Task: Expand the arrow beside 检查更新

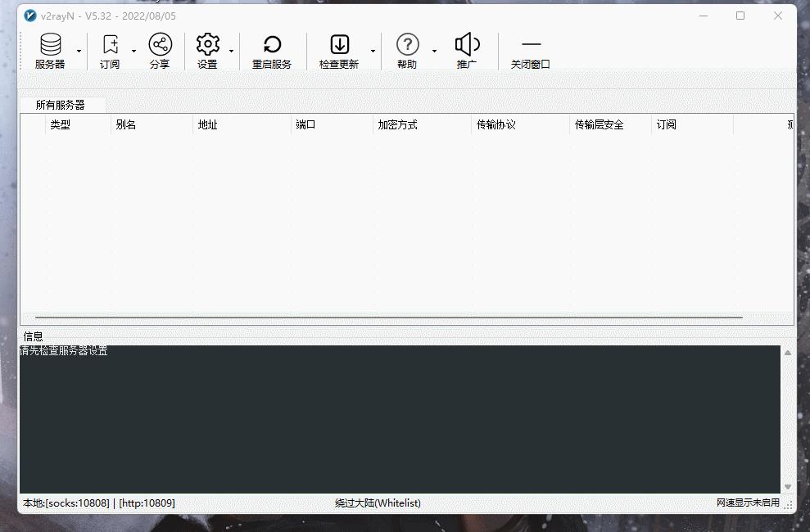Action: pyautogui.click(x=373, y=51)
